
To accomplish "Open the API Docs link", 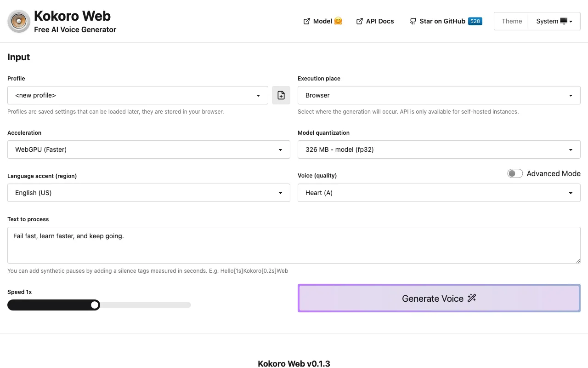I will [x=375, y=21].
